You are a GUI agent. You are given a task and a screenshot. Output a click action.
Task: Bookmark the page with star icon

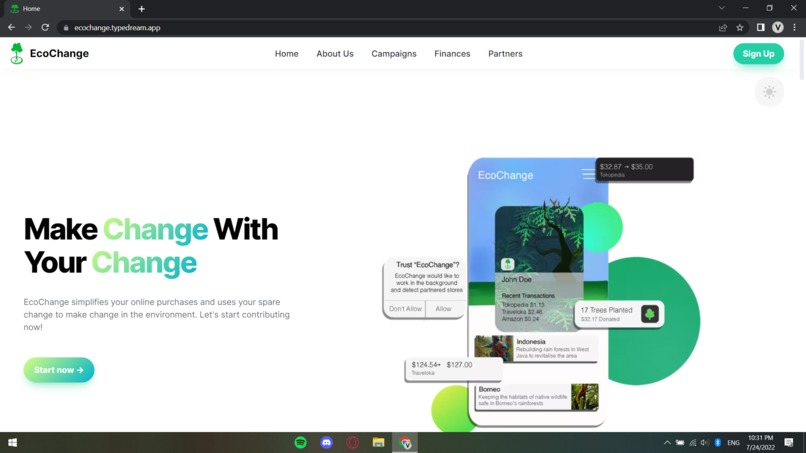click(740, 28)
